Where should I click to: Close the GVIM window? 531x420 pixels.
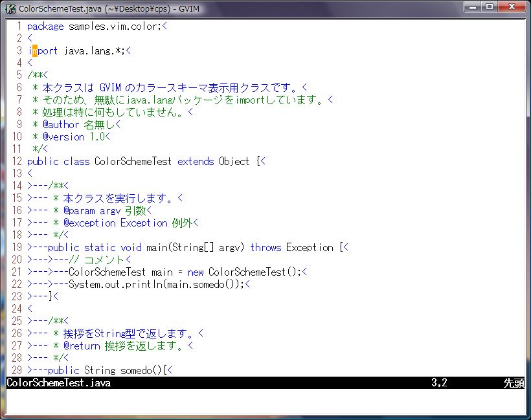[512, 6]
